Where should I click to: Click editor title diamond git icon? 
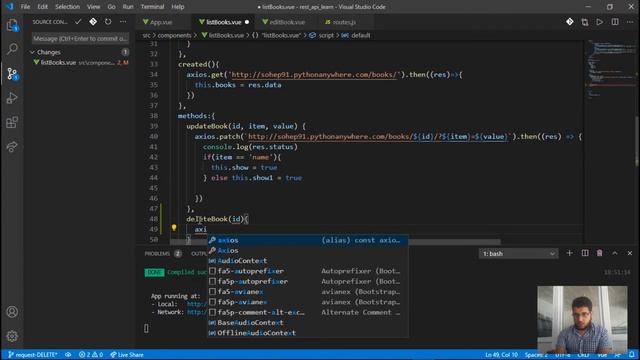(570, 22)
